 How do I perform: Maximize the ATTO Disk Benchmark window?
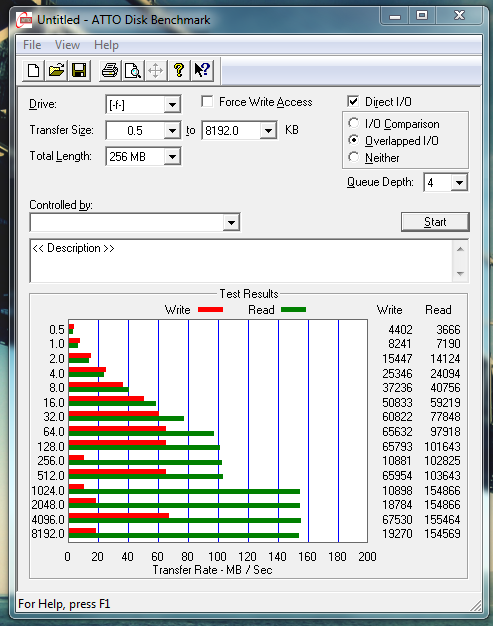(422, 16)
